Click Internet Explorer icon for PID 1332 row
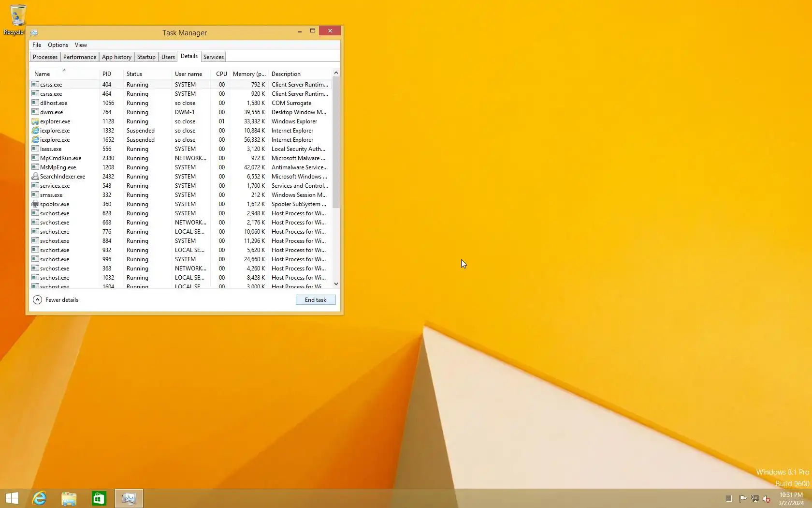Screen dimensions: 812x508 35,130
